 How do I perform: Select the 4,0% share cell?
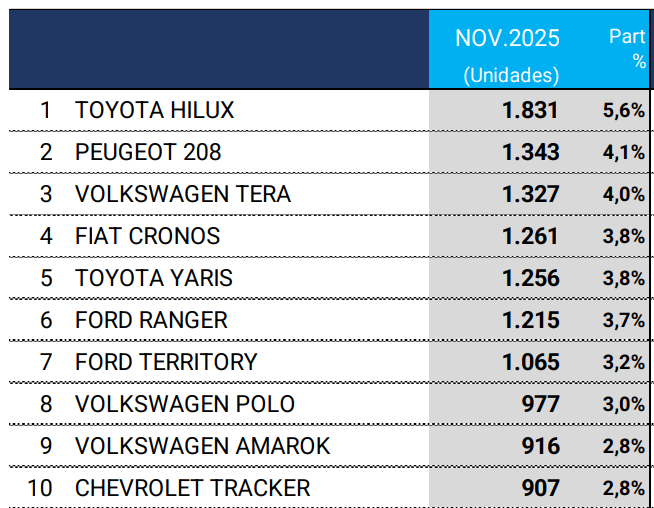tap(624, 195)
